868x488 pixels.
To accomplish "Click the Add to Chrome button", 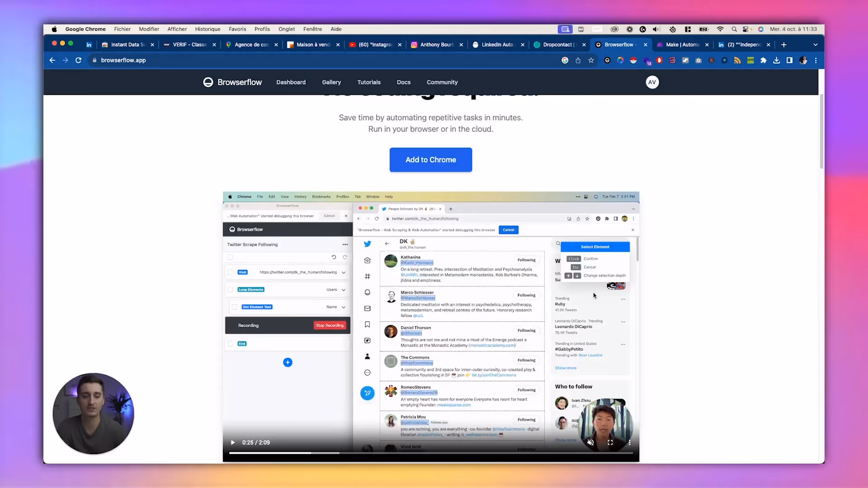I will pyautogui.click(x=431, y=160).
